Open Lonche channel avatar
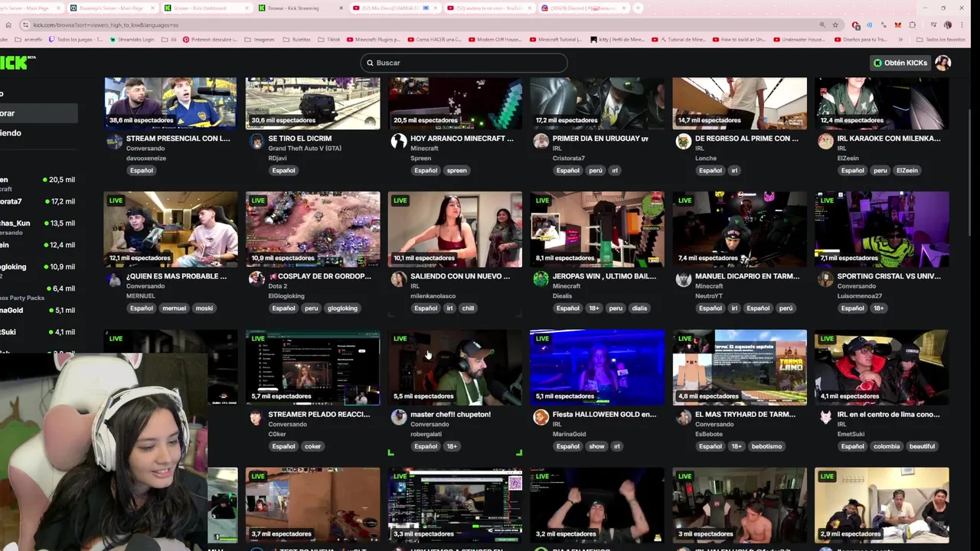 [684, 141]
